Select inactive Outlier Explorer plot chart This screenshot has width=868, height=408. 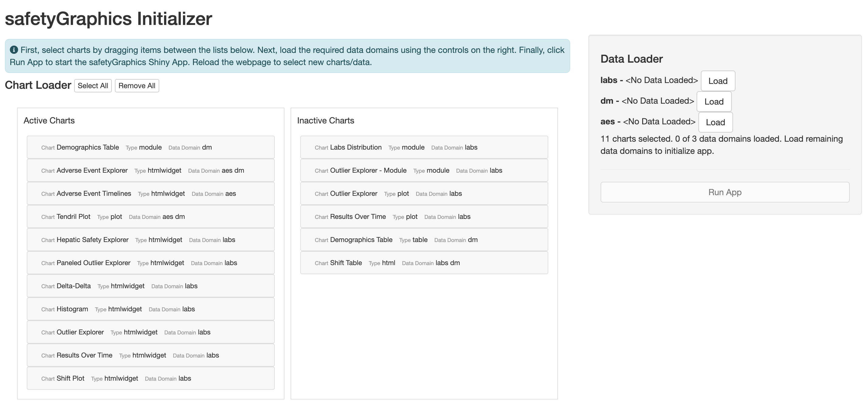tap(424, 194)
